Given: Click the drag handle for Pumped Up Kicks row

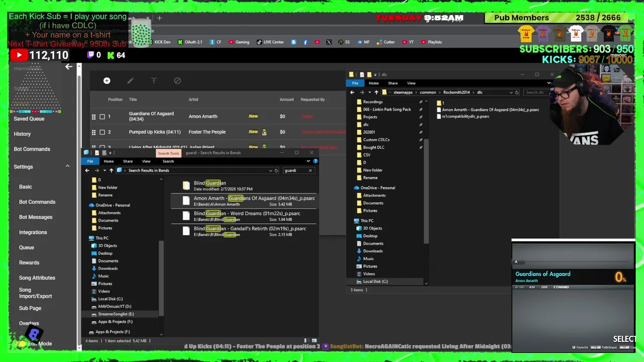Looking at the screenshot, I should click(x=94, y=132).
